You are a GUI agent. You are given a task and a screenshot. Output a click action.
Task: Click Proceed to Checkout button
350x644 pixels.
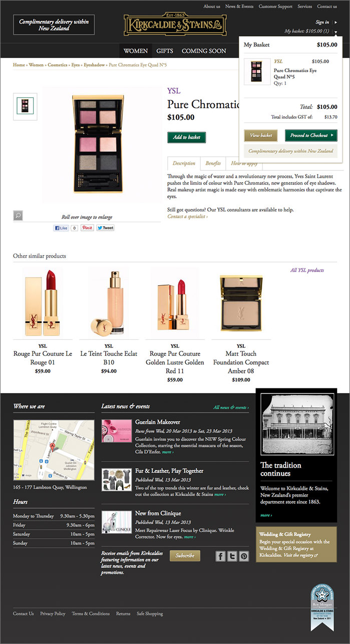pyautogui.click(x=311, y=135)
